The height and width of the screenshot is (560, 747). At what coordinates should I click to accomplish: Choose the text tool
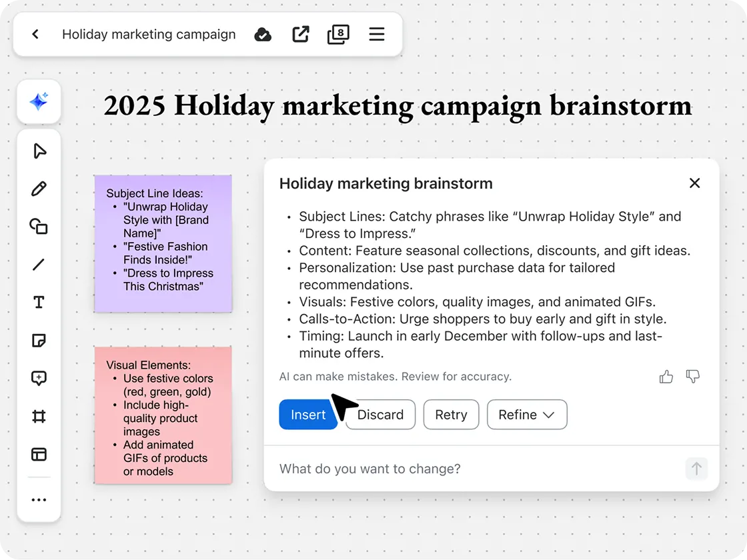click(x=39, y=302)
